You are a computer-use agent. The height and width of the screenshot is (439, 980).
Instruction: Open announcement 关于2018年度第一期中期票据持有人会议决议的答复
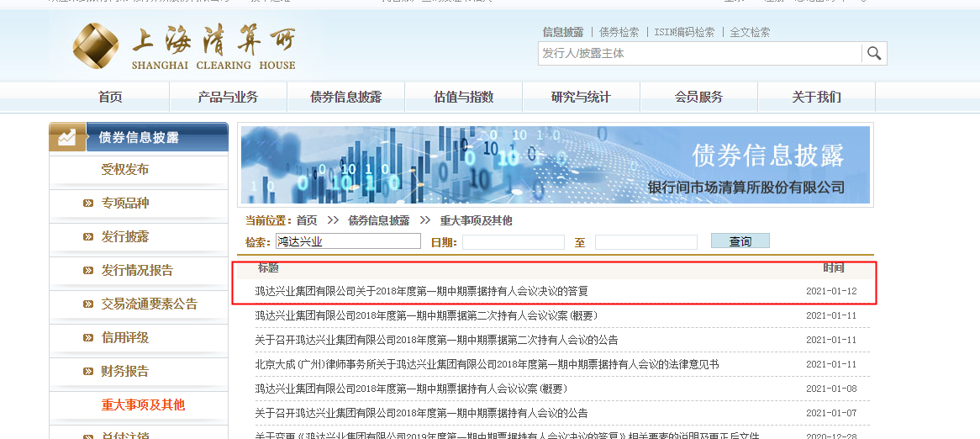421,292
